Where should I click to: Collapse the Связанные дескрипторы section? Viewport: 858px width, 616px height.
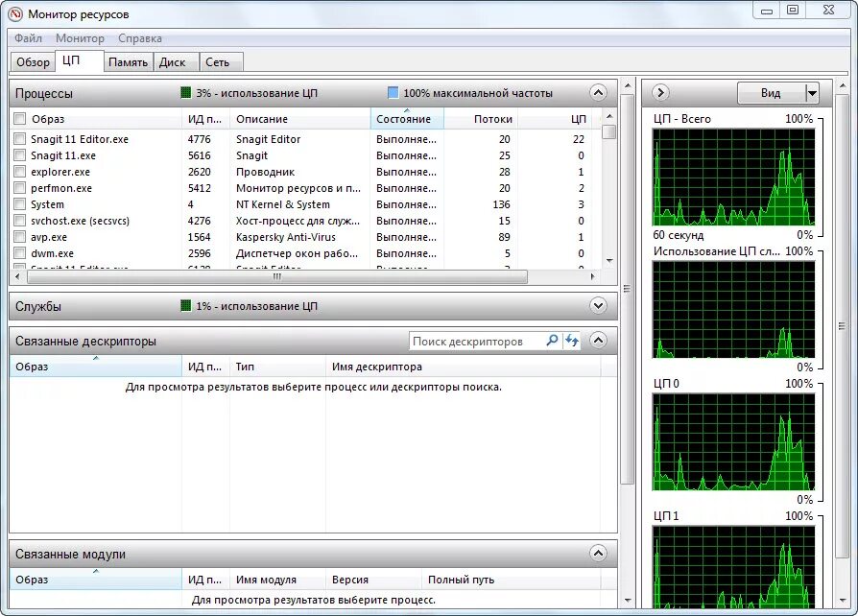(x=598, y=341)
